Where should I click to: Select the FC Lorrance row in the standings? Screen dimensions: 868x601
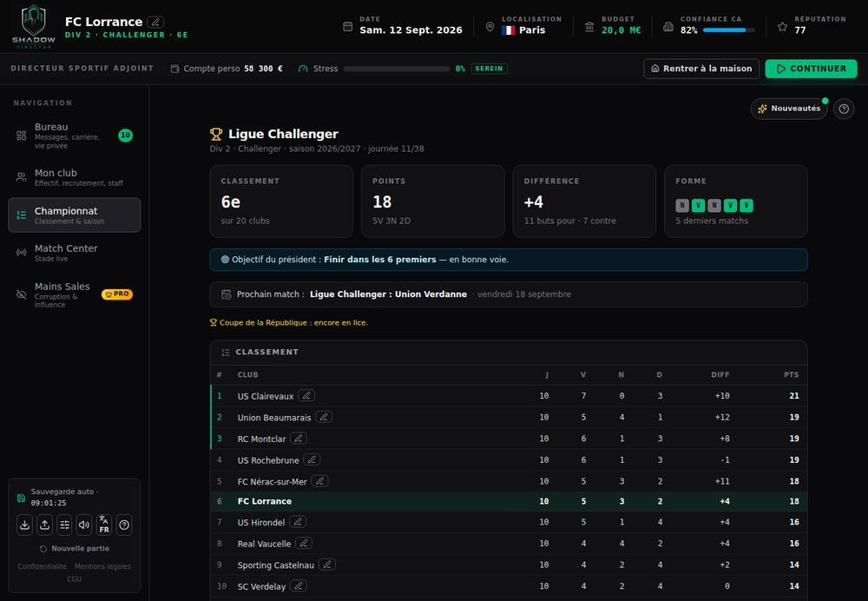[x=508, y=501]
